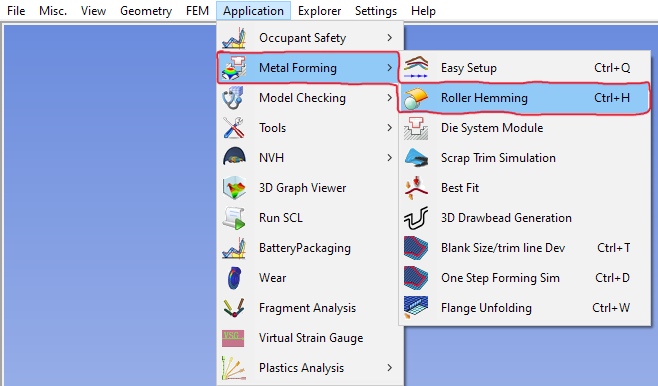The image size is (658, 386).
Task: Click the Die System Module icon
Action: [x=416, y=128]
